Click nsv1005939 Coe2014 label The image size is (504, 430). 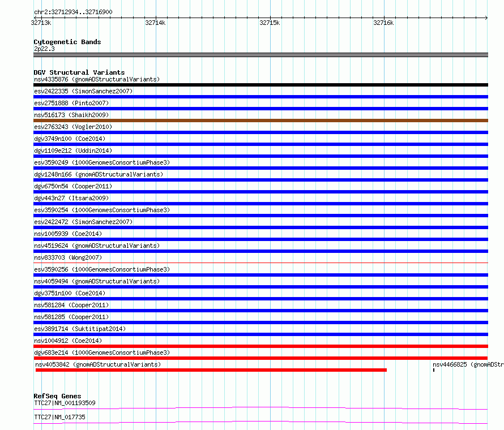(68, 234)
